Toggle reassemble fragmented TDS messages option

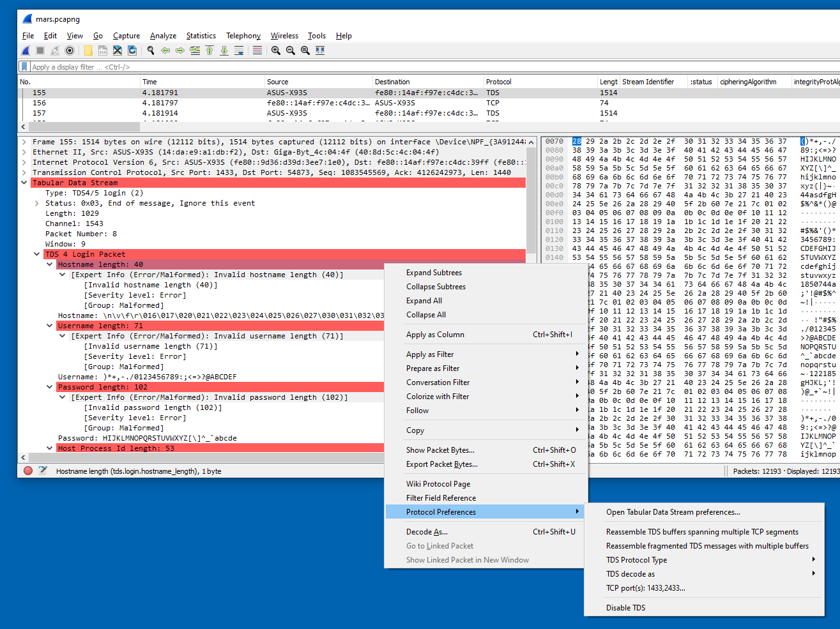click(x=704, y=546)
